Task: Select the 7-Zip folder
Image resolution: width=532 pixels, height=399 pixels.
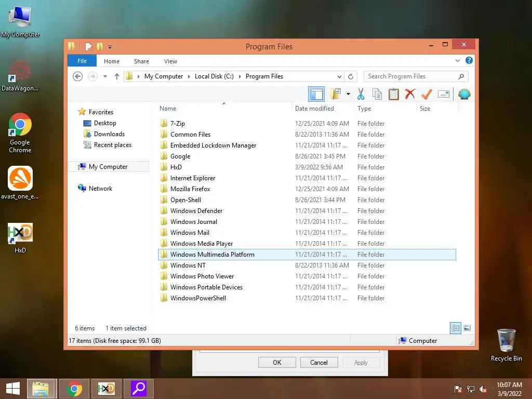Action: point(307,124)
